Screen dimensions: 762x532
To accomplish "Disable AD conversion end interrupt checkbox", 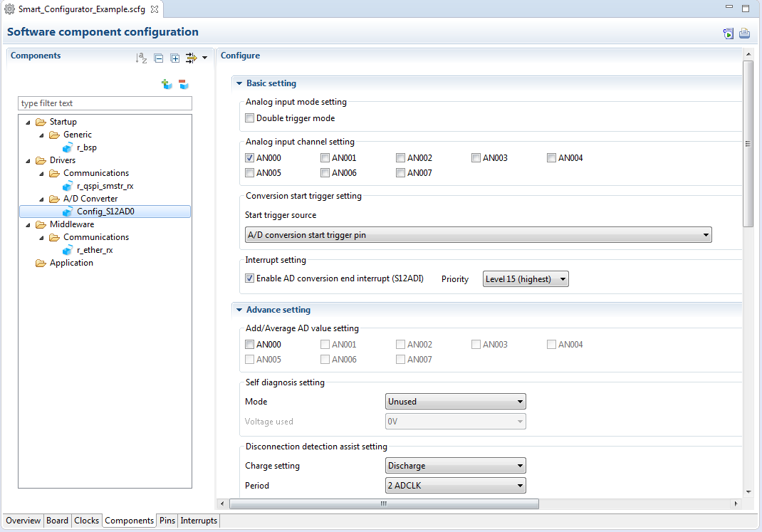I will pyautogui.click(x=250, y=278).
